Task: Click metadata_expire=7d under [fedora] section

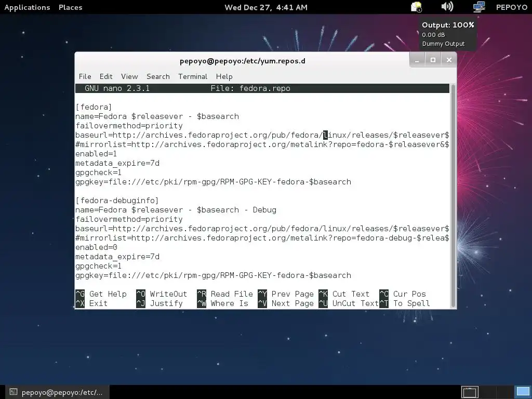Action: tap(117, 163)
